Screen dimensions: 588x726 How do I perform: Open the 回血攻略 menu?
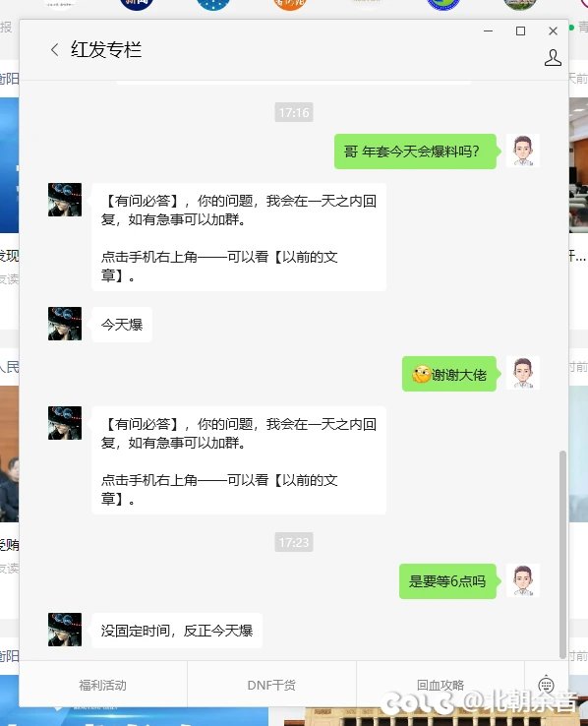(440, 685)
